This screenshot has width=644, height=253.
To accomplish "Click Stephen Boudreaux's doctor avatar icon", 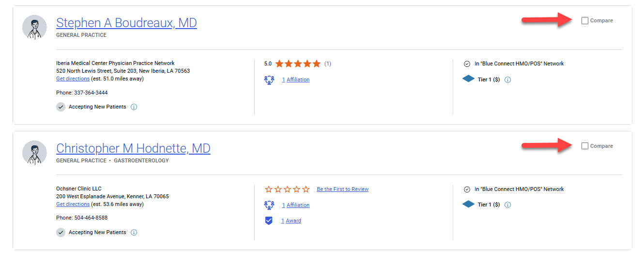I will (x=34, y=27).
